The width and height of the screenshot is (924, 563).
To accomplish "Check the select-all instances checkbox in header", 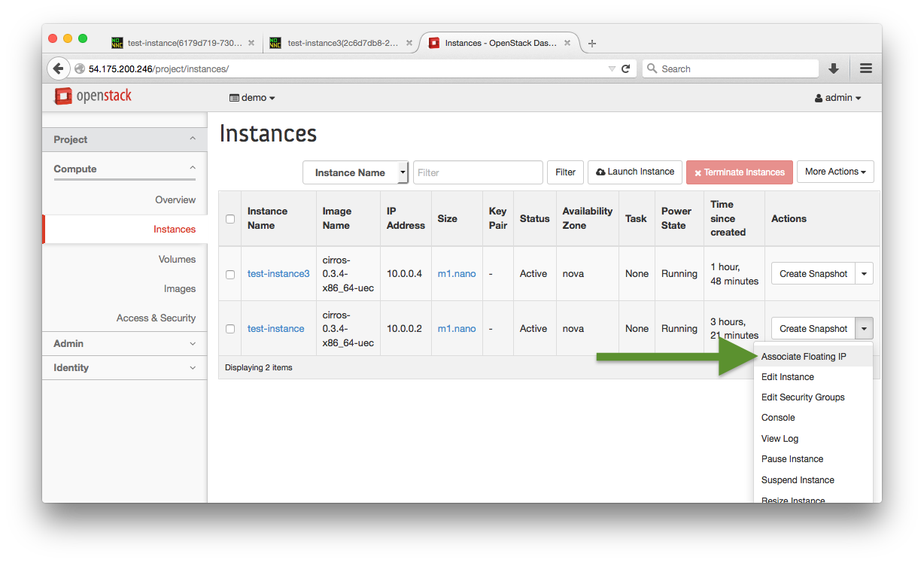I will pos(230,219).
